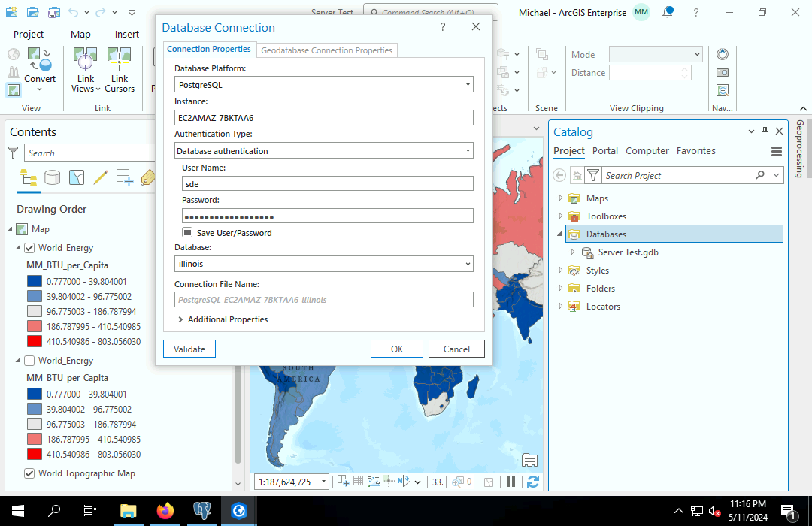
Task: Click the Catalog filter funnel icon
Action: coord(593,176)
